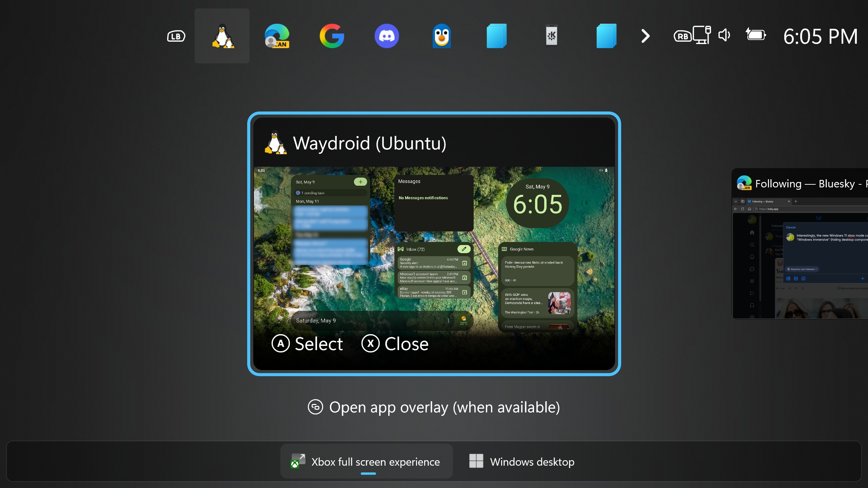Switch to Windows desktop mode

tap(522, 461)
